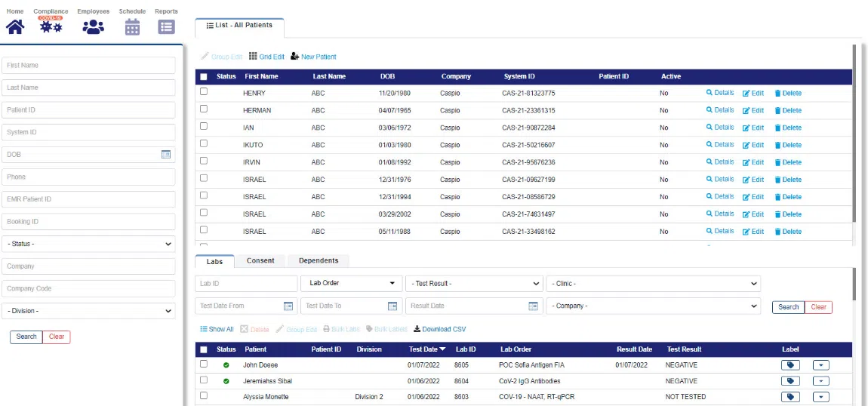Click the DOB calendar picker icon

[x=166, y=155]
